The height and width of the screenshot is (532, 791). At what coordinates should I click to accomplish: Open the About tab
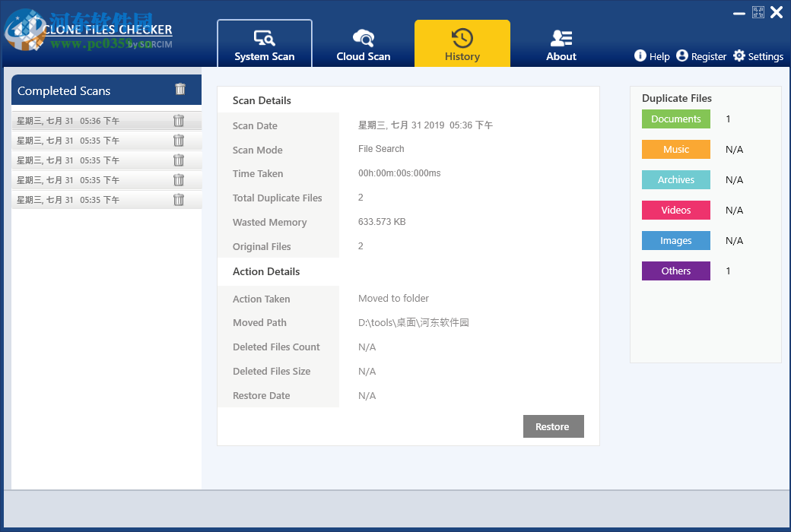click(561, 43)
